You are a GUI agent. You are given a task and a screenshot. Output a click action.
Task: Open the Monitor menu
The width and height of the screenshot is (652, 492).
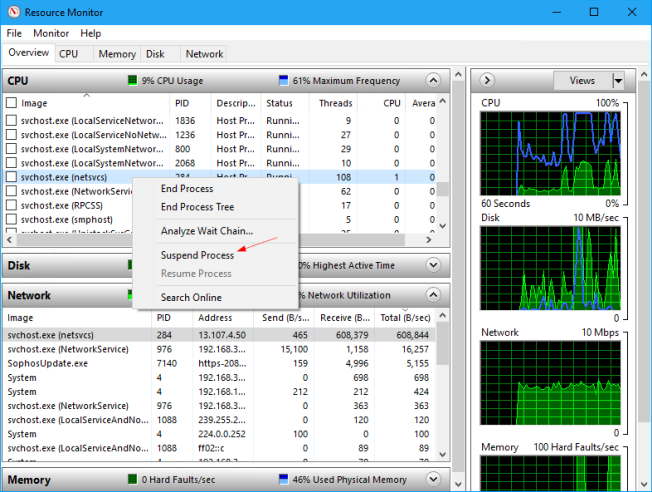point(51,33)
